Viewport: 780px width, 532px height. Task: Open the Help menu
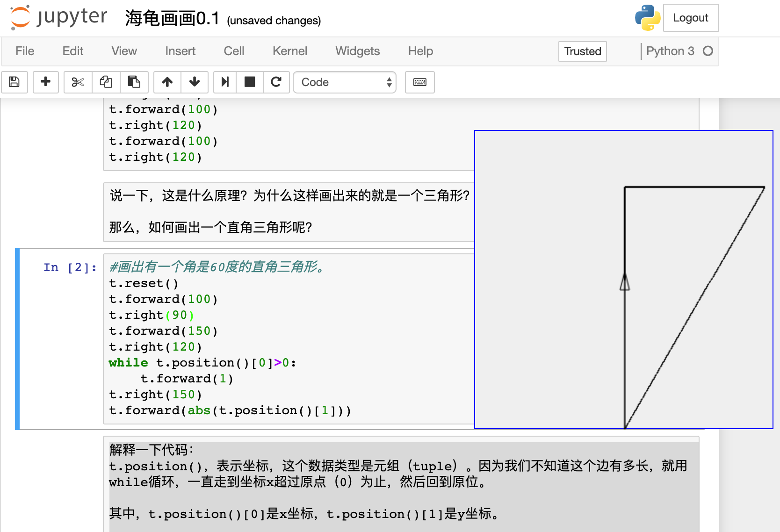420,51
